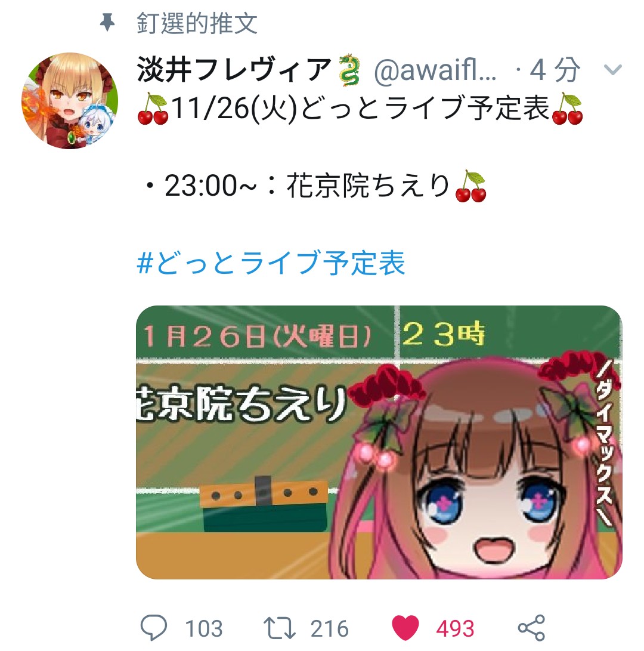Viewport: 644px width, 651px height.
Task: Open the #どっとライブ予定表 hashtag
Action: coord(271,263)
